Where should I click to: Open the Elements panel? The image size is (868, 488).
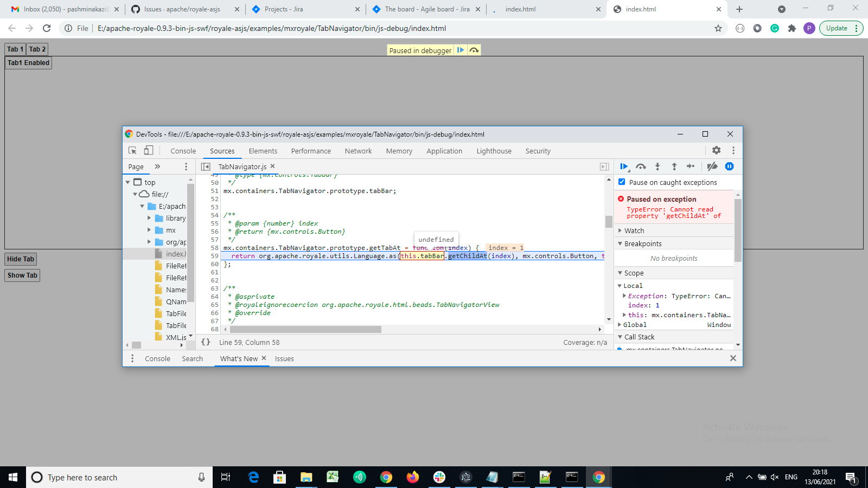click(x=263, y=151)
